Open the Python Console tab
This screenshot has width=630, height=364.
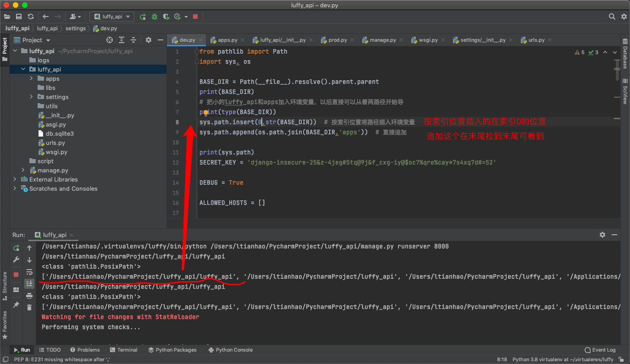(x=230, y=350)
